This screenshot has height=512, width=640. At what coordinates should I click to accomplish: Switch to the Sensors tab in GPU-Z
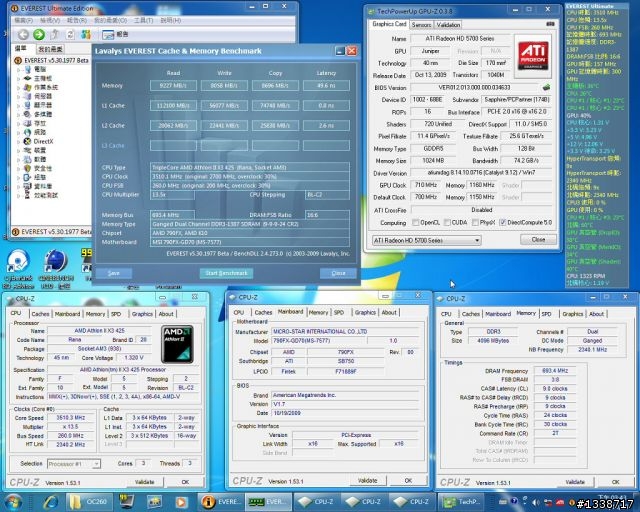point(421,25)
